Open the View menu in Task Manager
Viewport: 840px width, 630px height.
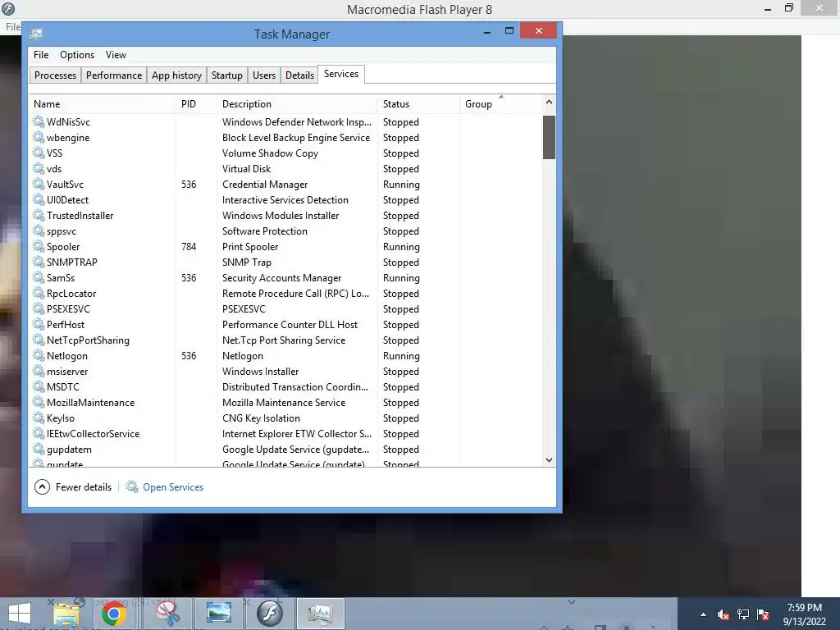click(116, 55)
